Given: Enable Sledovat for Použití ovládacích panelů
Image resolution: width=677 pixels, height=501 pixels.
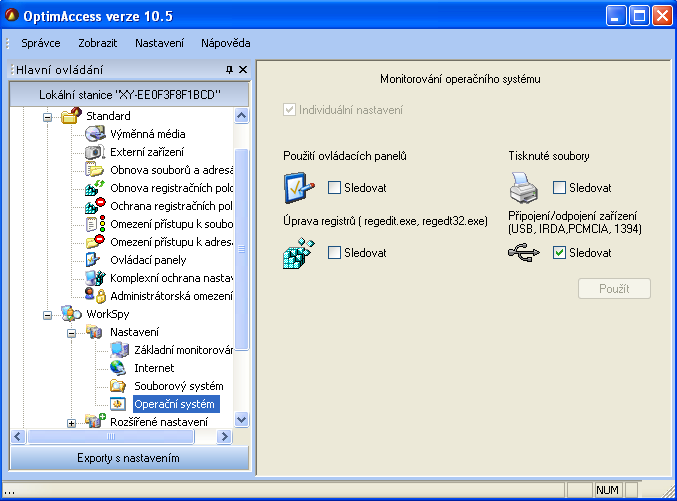Looking at the screenshot, I should [334, 188].
